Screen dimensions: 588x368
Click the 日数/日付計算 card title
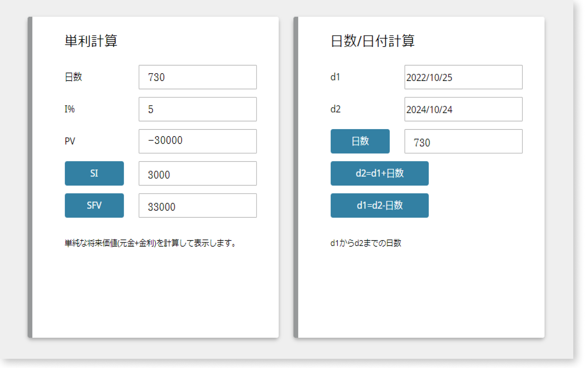click(x=373, y=41)
